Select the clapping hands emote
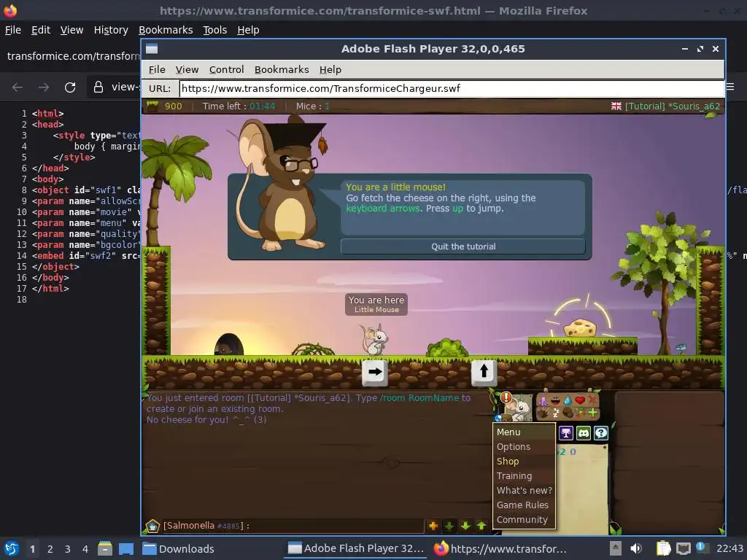Image resolution: width=747 pixels, height=560 pixels. (x=543, y=413)
